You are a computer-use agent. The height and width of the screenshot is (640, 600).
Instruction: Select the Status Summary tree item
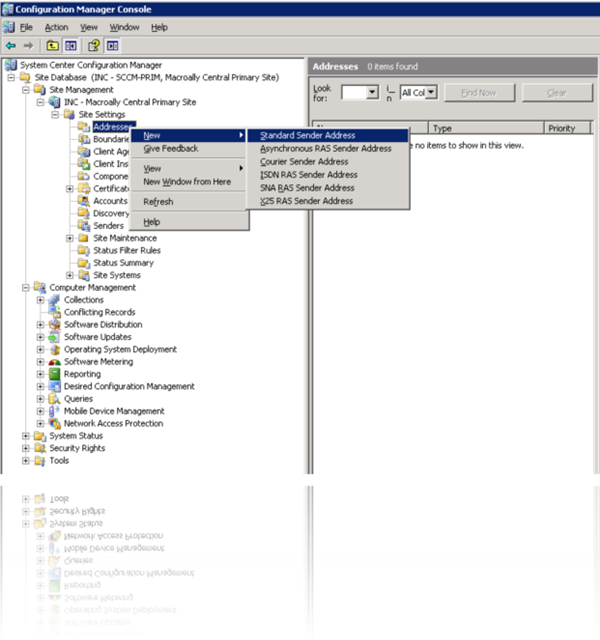[x=123, y=263]
